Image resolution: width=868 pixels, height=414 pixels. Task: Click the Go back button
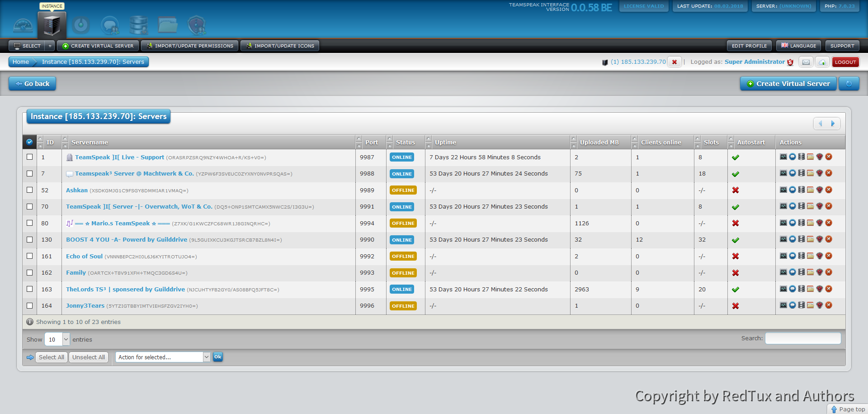32,84
